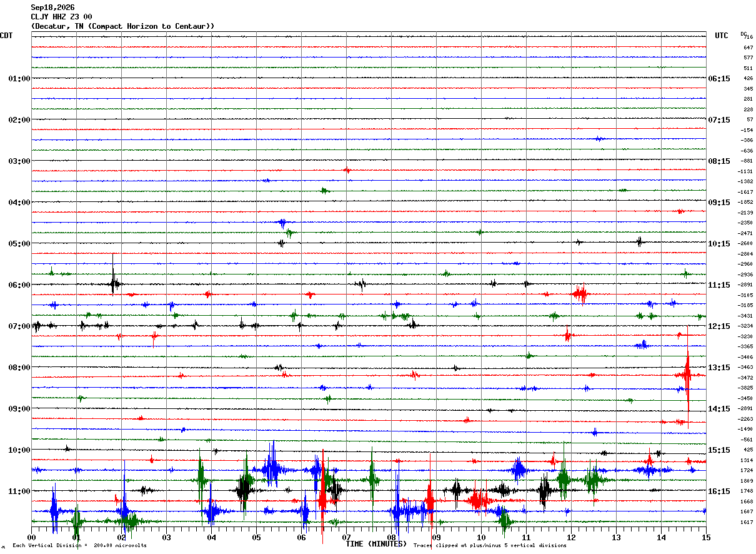Select the TIME (MINUTES) axis title
The height and width of the screenshot is (554, 756).
[x=376, y=544]
